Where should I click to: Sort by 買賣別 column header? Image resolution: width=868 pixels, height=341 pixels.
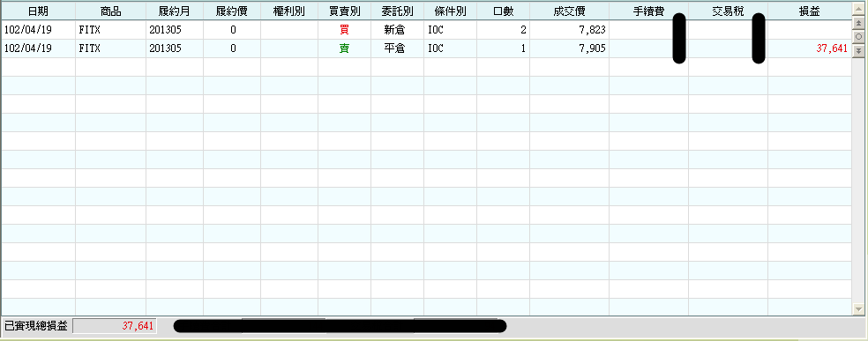point(344,11)
